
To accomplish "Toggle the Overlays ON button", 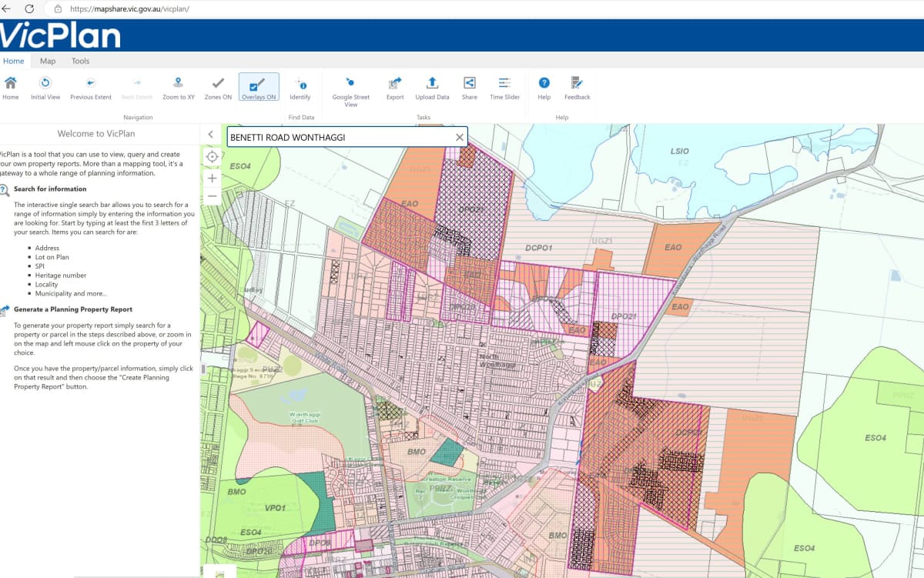I will tap(259, 87).
